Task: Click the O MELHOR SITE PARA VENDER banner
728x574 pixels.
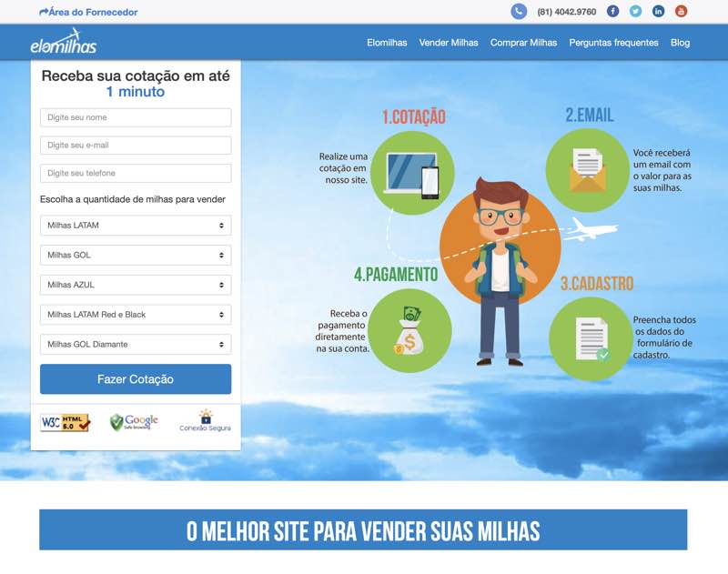Action: click(363, 530)
